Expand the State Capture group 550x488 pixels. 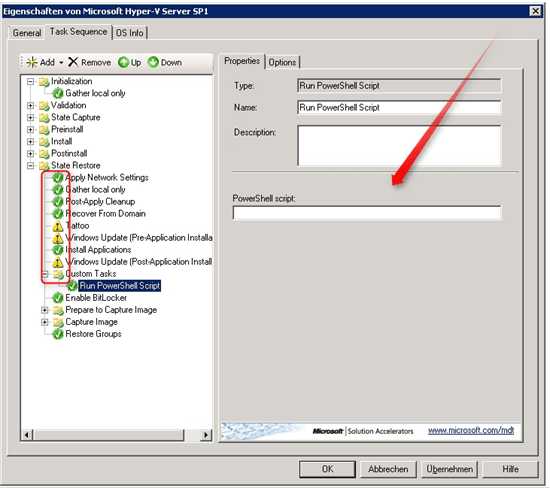point(31,118)
